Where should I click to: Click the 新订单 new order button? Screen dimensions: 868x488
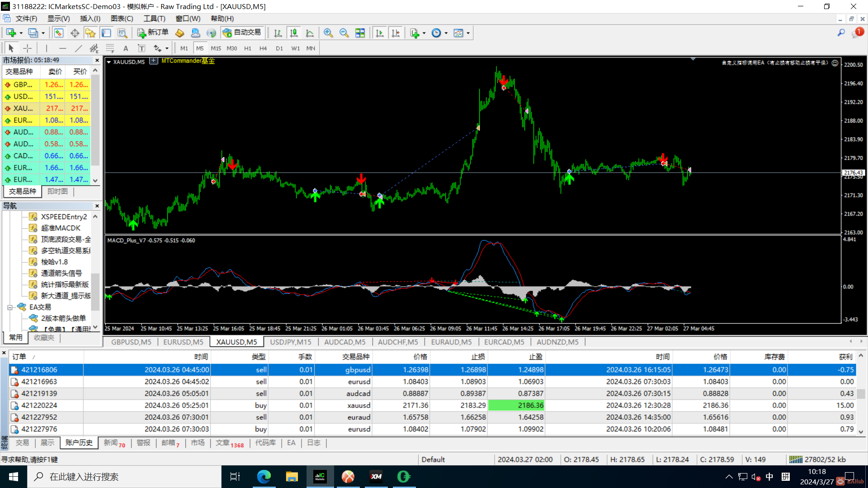click(153, 33)
